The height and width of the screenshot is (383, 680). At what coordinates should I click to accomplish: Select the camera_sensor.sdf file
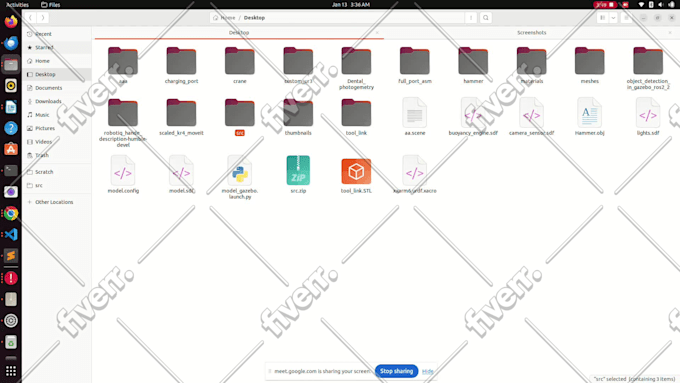click(531, 116)
